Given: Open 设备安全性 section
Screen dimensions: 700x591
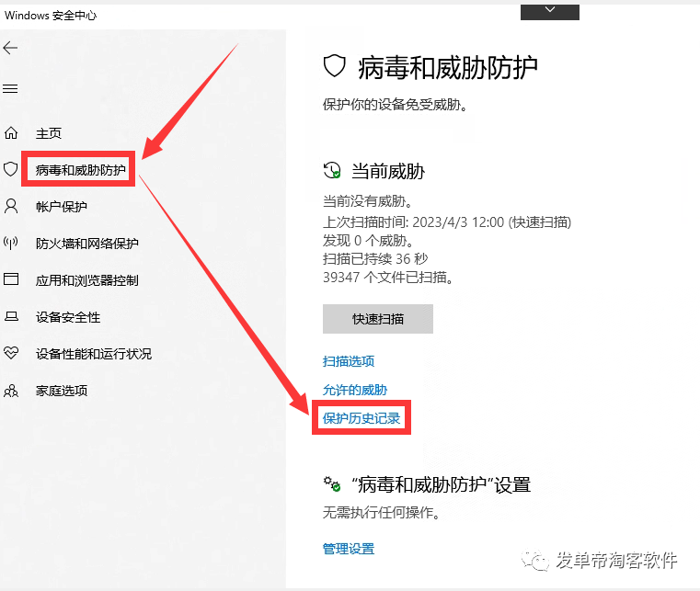Looking at the screenshot, I should tap(68, 317).
